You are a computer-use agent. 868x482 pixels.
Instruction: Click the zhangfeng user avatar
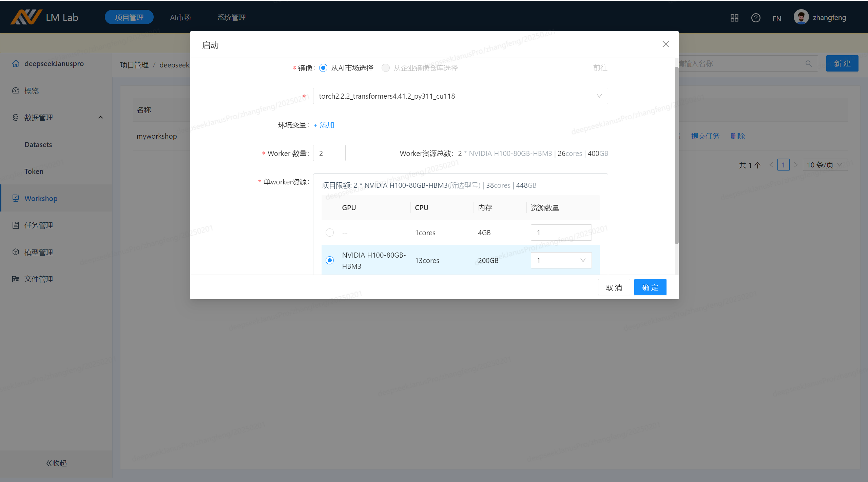point(801,17)
